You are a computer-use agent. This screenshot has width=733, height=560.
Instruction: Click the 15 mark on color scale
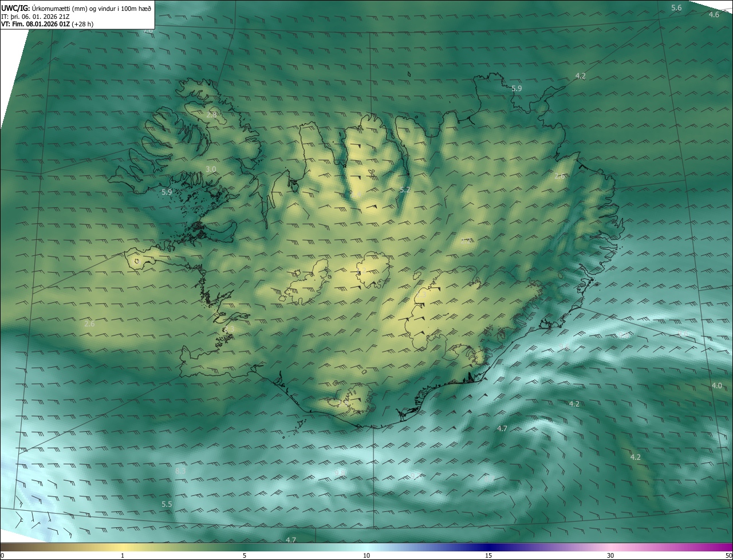click(488, 555)
